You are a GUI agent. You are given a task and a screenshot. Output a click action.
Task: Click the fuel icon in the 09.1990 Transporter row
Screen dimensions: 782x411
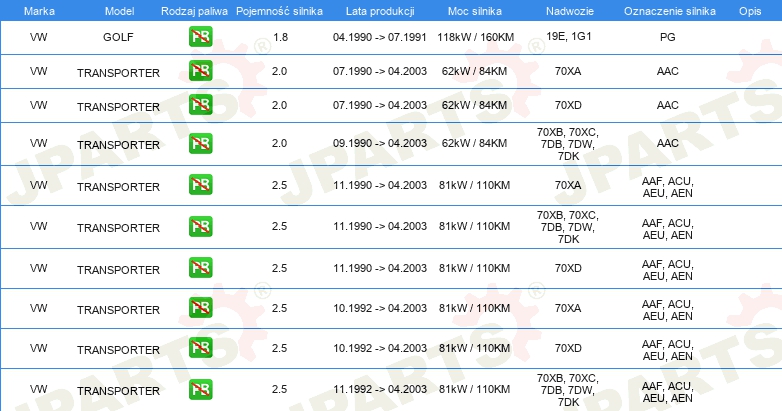click(x=200, y=143)
